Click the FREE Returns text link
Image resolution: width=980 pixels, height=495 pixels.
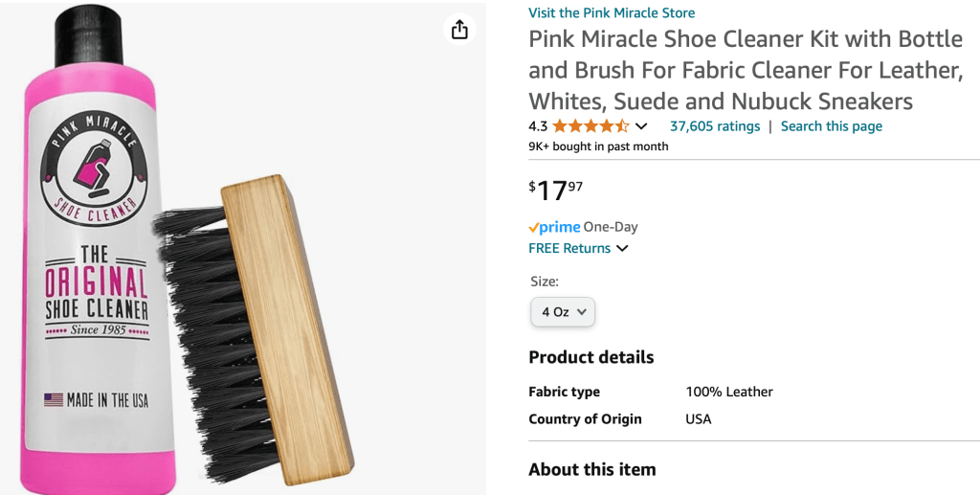(x=569, y=248)
